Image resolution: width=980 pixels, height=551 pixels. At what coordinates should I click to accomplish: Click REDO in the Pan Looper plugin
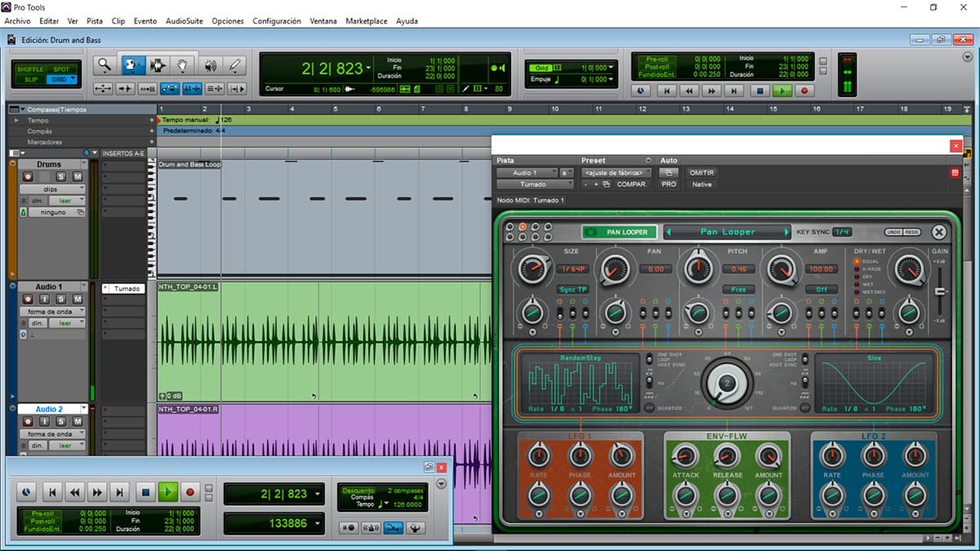tap(912, 233)
